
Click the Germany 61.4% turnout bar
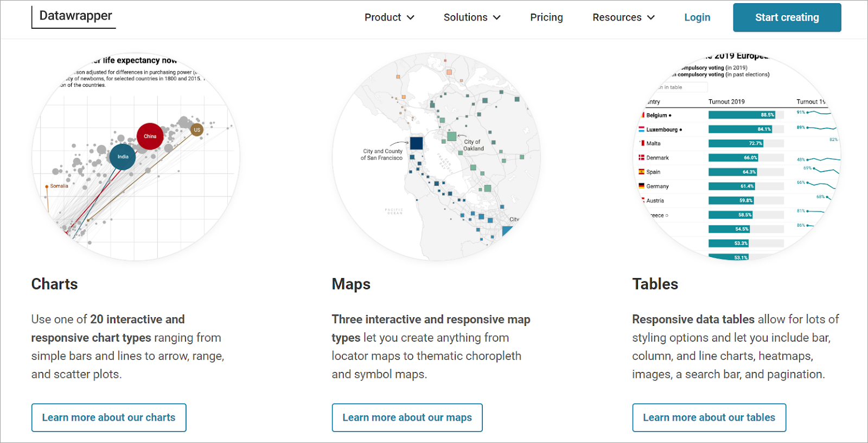coord(731,186)
